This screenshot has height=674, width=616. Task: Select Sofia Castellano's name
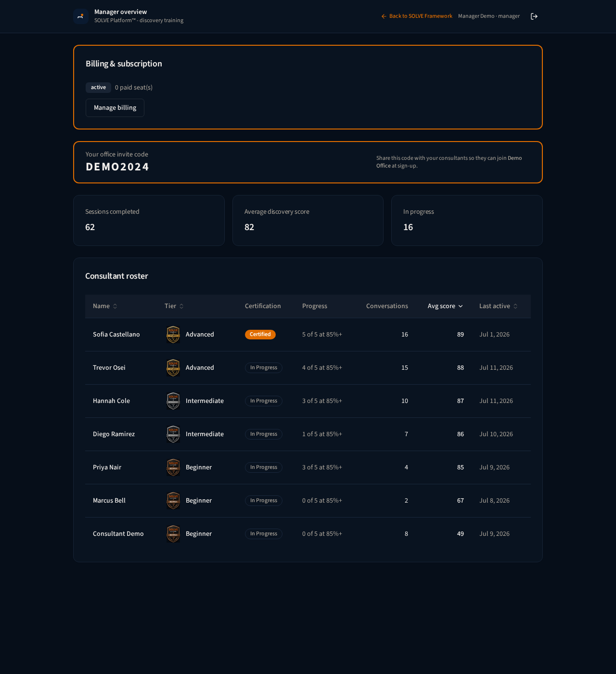pyautogui.click(x=116, y=335)
